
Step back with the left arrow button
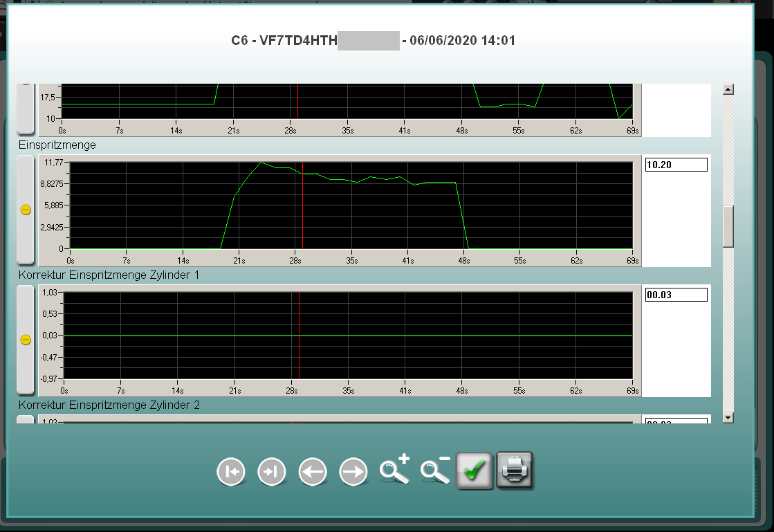(313, 472)
